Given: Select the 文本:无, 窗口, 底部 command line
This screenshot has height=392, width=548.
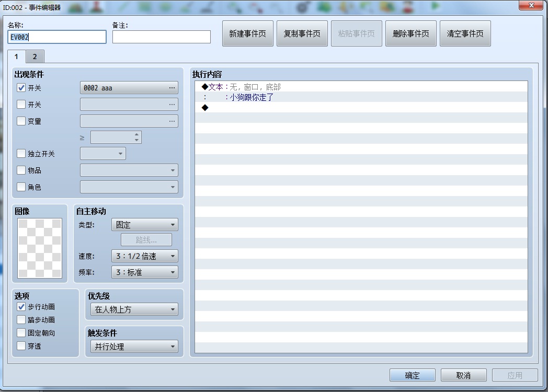Looking at the screenshot, I should 361,87.
